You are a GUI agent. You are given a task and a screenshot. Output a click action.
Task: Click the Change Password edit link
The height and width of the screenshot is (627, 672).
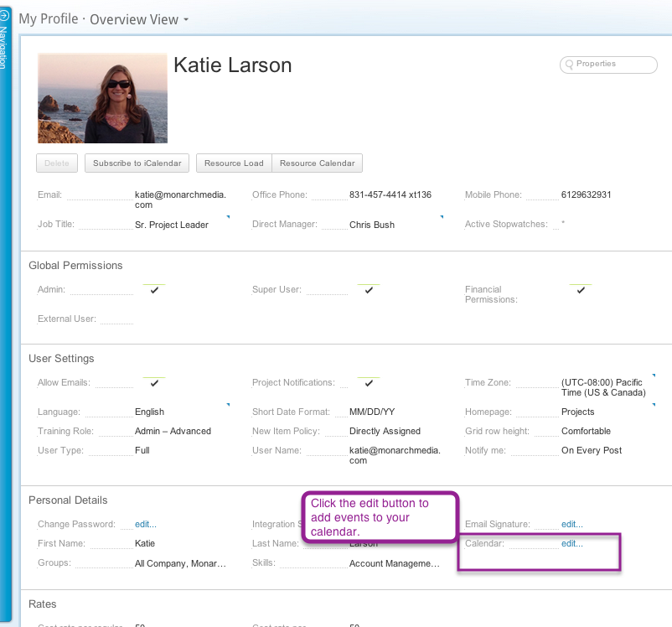point(146,524)
